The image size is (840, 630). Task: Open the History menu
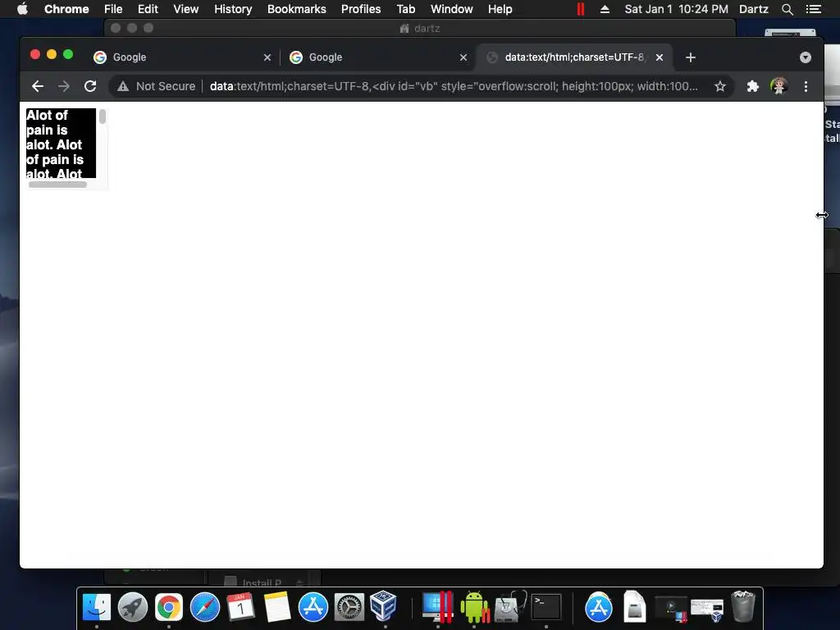click(233, 9)
